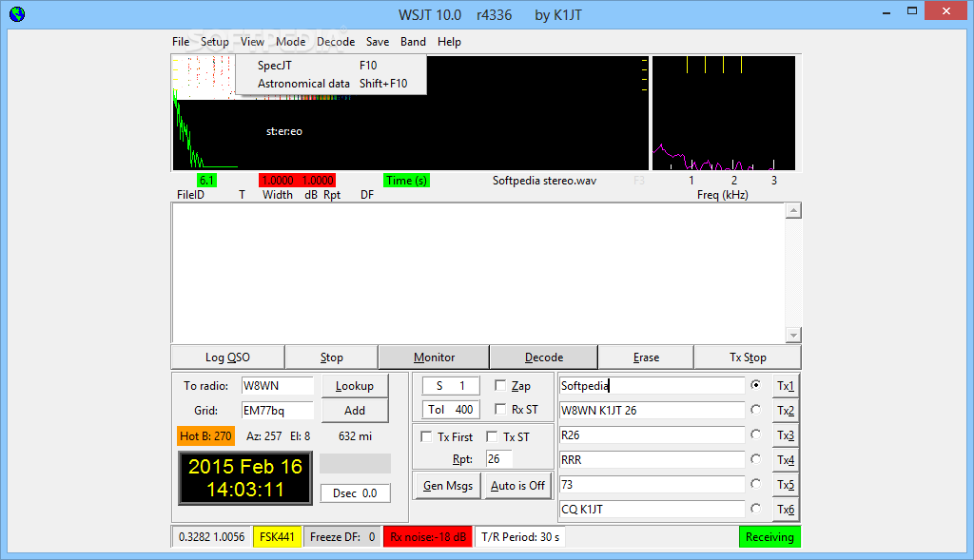Click the Tx1 button

pos(785,386)
